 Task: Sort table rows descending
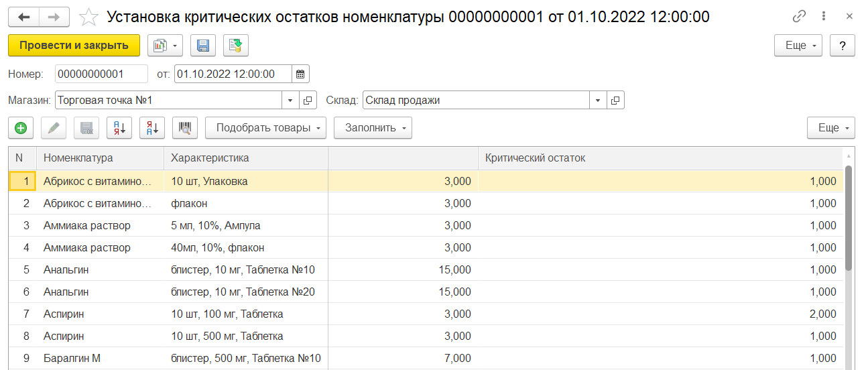(x=152, y=128)
